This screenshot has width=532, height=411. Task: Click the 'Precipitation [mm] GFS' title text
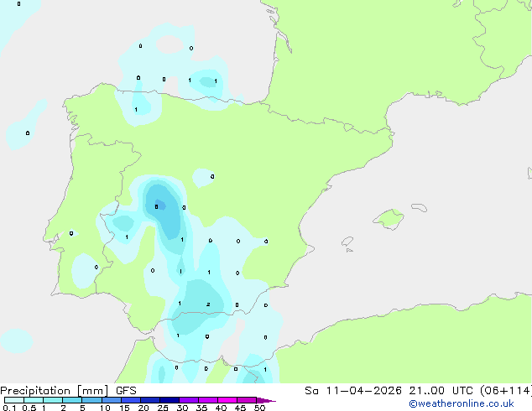(68, 391)
